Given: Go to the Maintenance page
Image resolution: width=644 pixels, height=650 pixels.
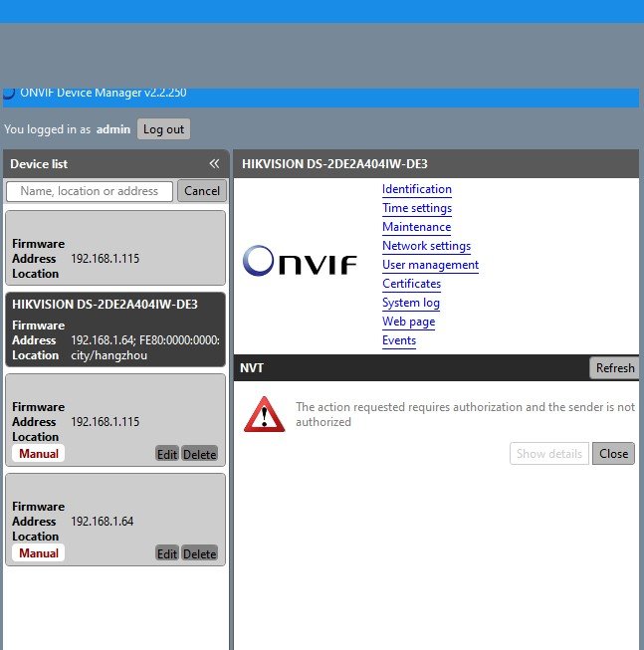Looking at the screenshot, I should 416,227.
